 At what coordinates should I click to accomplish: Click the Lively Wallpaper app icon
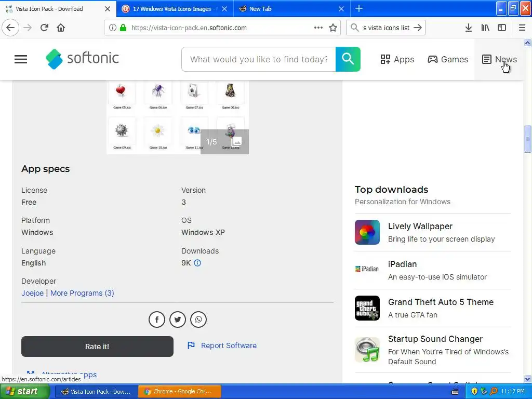click(x=367, y=232)
